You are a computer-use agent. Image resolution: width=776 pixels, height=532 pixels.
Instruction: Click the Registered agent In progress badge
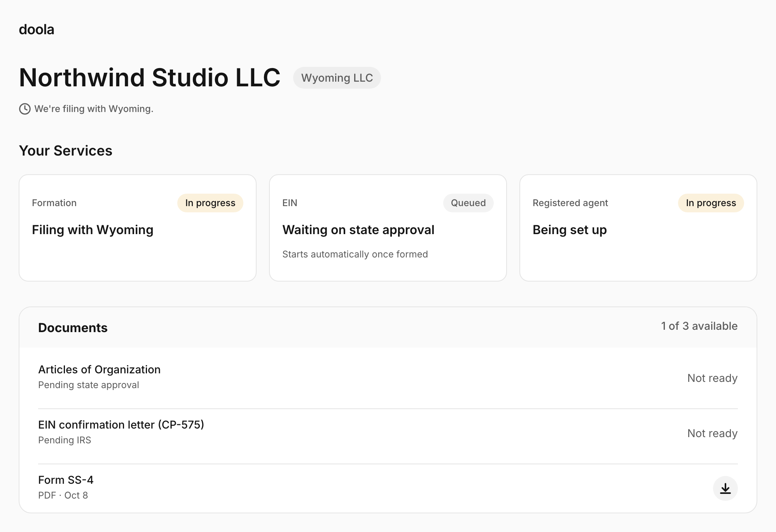click(711, 203)
